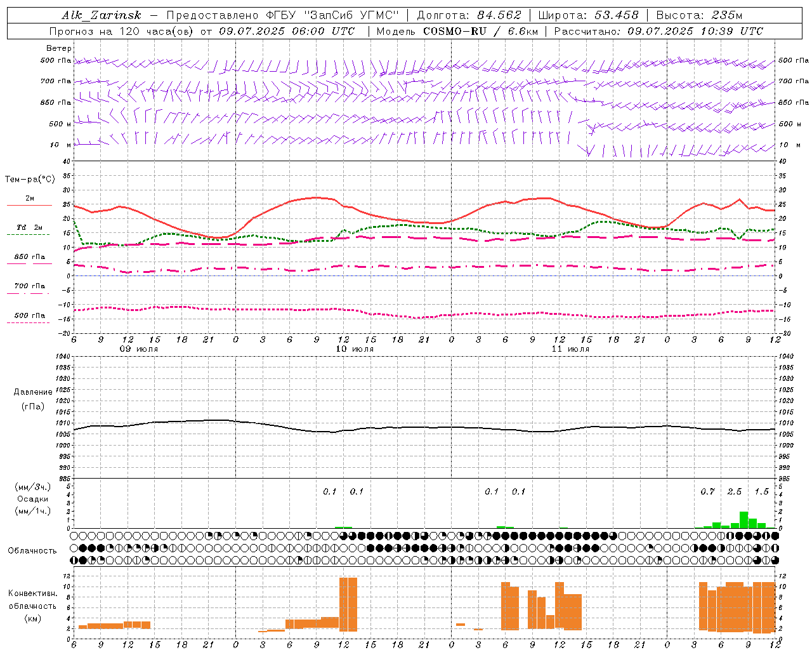This screenshot has width=812, height=650.
Task: Select the text Предоставлено ФГБУ "ЗапСиб УГМС"
Action: point(282,15)
